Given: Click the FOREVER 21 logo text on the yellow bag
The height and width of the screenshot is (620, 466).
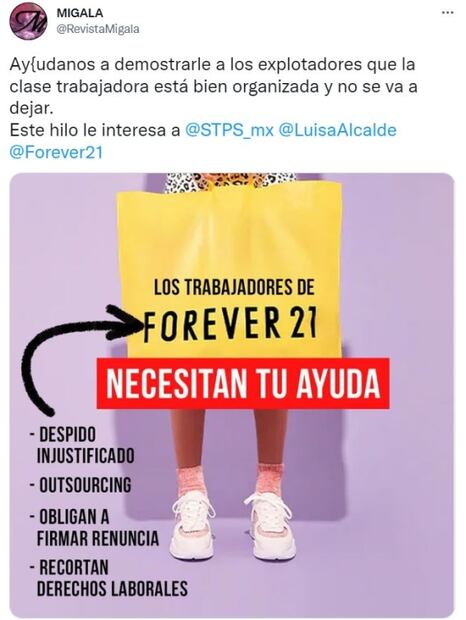Looking at the screenshot, I should (230, 324).
